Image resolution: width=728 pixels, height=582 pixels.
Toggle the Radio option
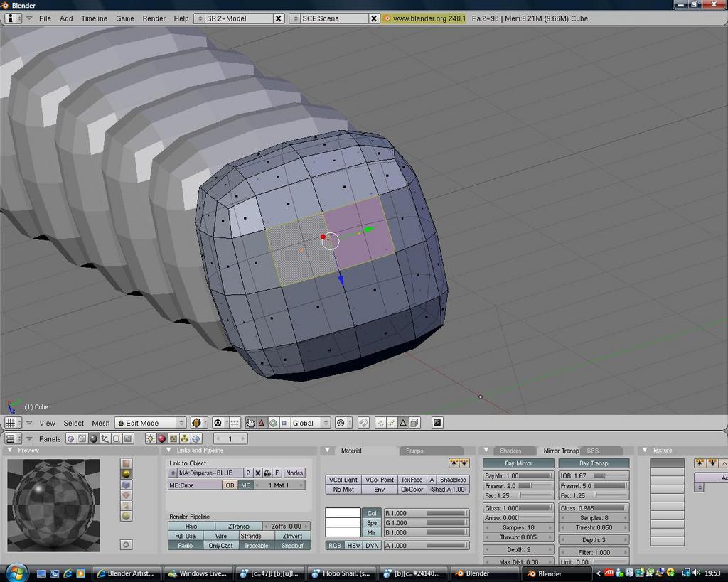click(186, 546)
